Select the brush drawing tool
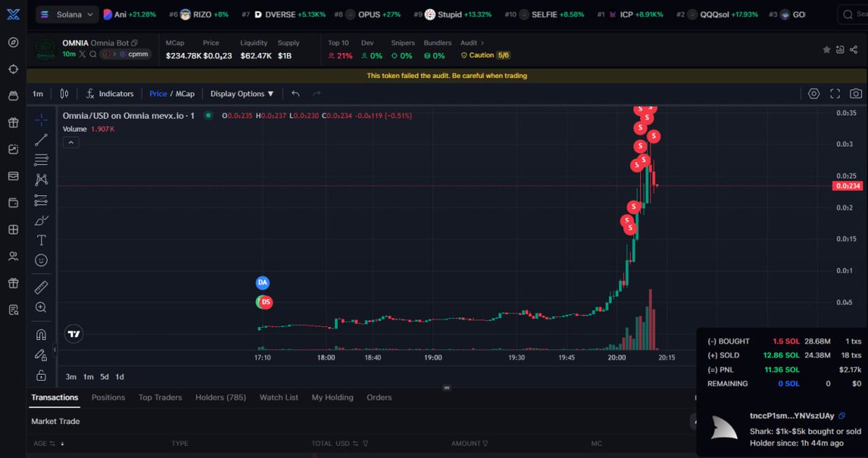 (41, 220)
